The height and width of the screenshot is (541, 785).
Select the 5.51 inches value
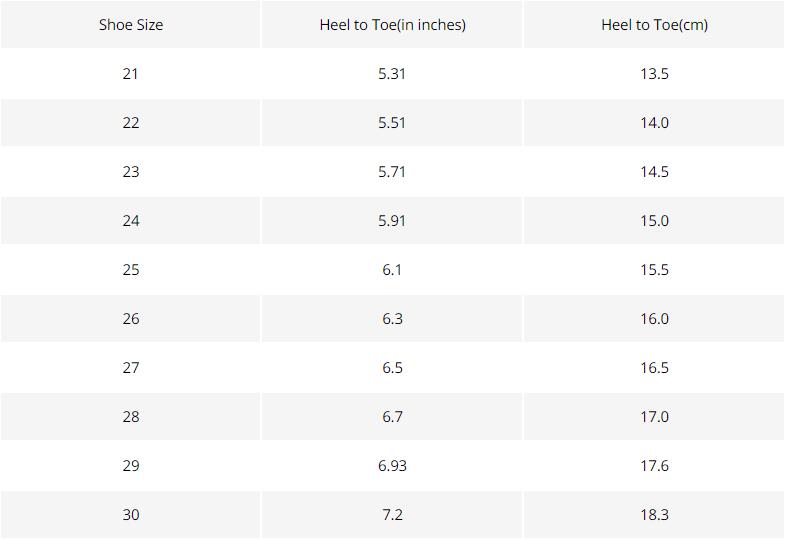pos(392,123)
